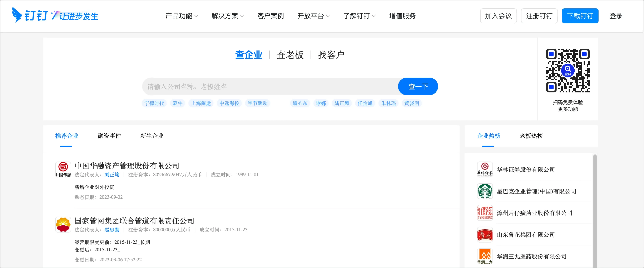The image size is (644, 268).
Task: Click the 查一下 search button
Action: coord(418,86)
